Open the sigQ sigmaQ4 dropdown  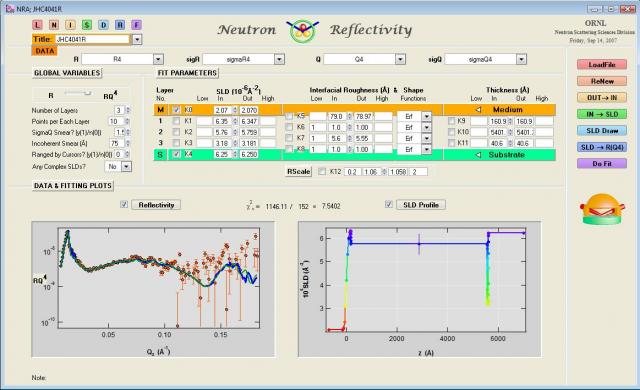pyautogui.click(x=521, y=59)
